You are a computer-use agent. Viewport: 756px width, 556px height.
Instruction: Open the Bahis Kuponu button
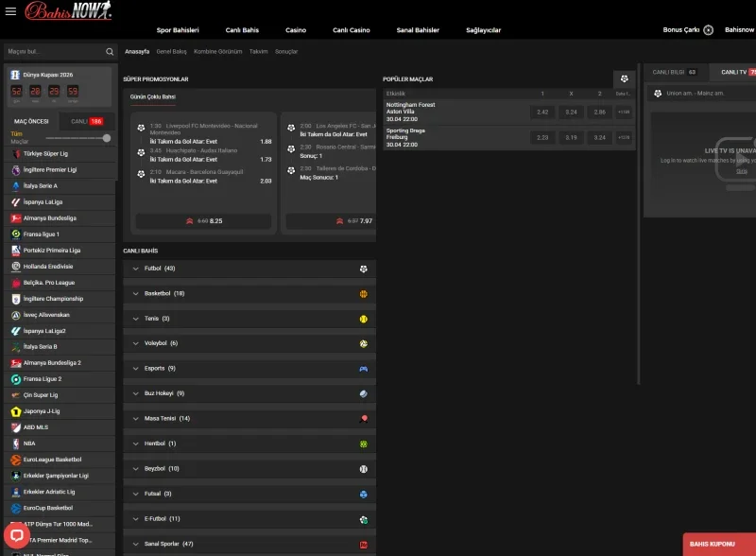[719, 545]
